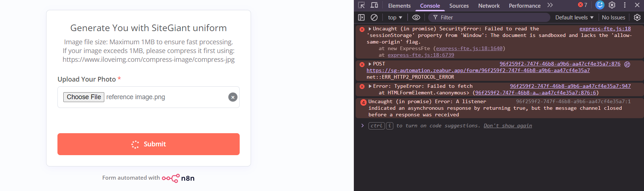Show the console sidebar icon

point(362,17)
